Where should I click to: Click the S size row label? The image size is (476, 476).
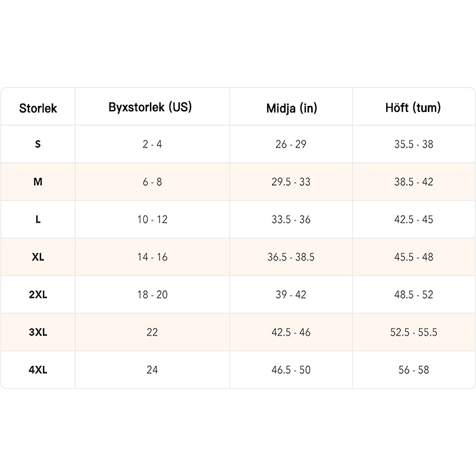point(38,144)
